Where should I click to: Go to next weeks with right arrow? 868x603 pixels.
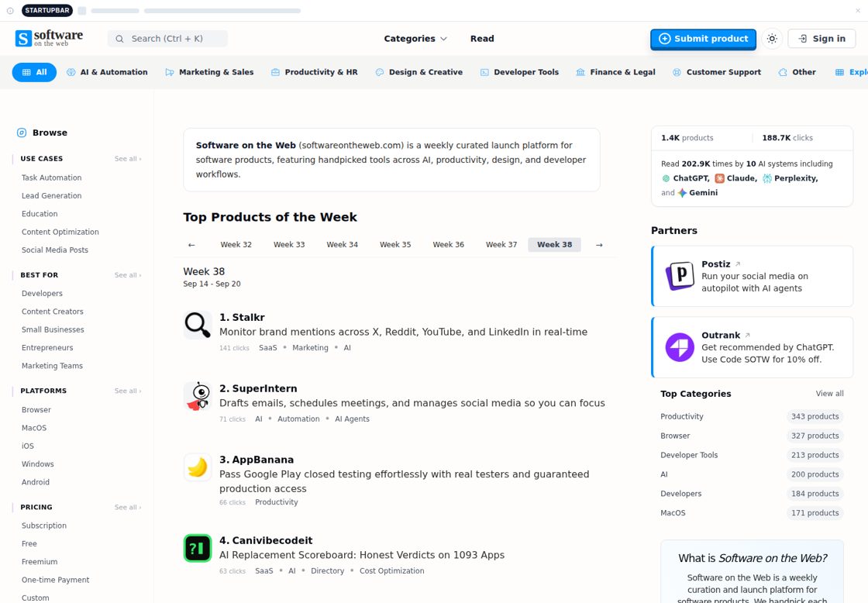(x=599, y=245)
